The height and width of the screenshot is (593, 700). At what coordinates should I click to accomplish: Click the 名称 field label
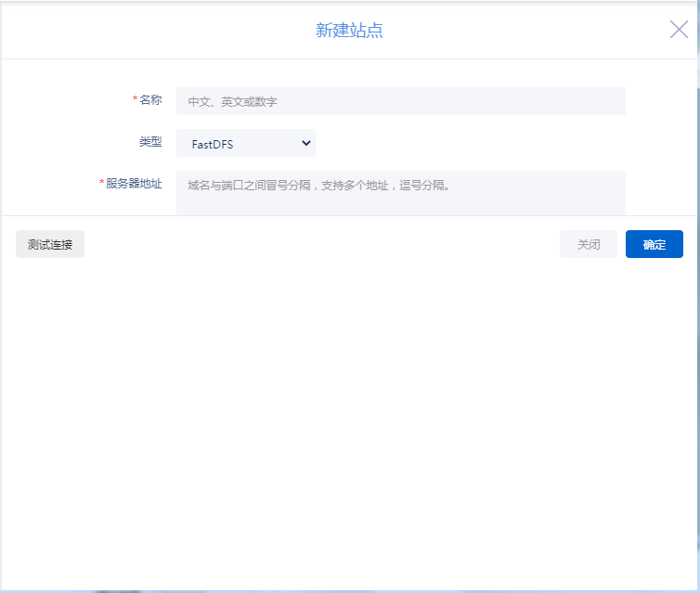(x=150, y=100)
